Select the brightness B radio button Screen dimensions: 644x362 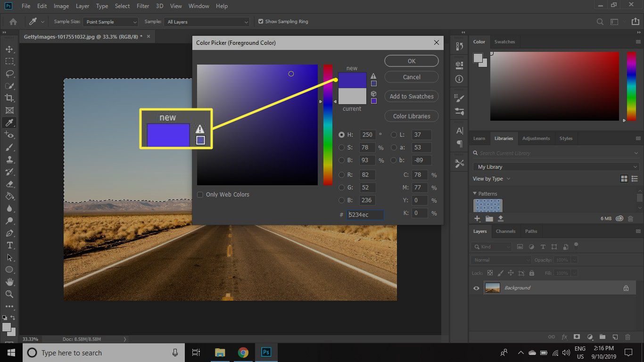[341, 160]
